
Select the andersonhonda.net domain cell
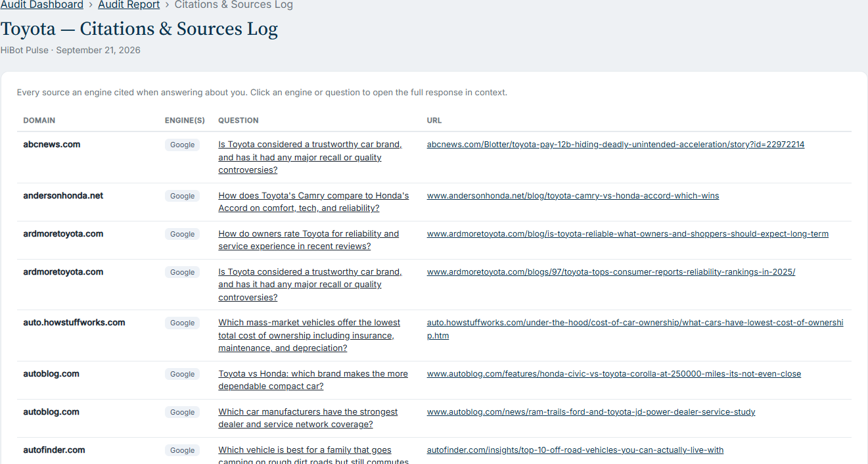(63, 196)
